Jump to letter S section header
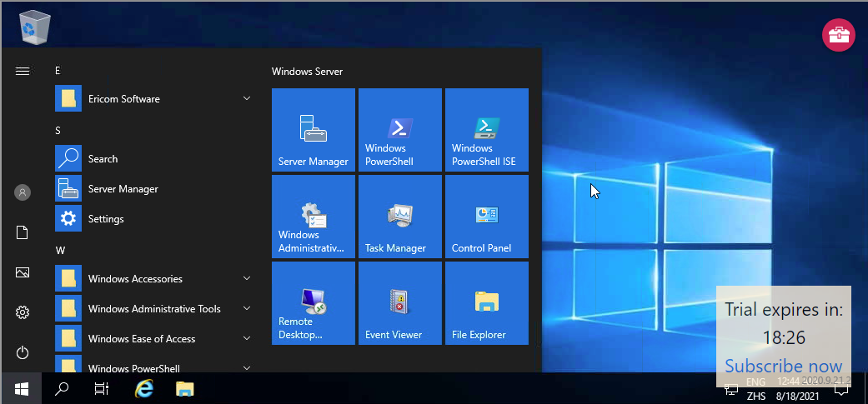 click(58, 131)
